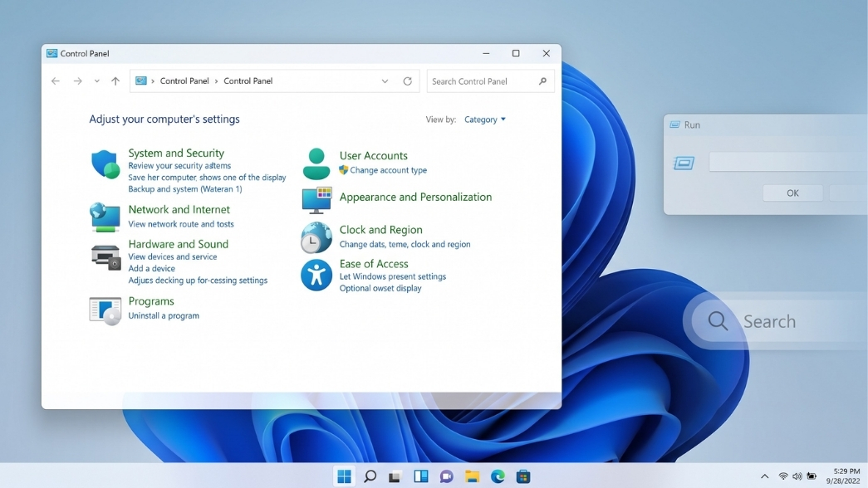Click the volume icon in system tray

[797, 476]
